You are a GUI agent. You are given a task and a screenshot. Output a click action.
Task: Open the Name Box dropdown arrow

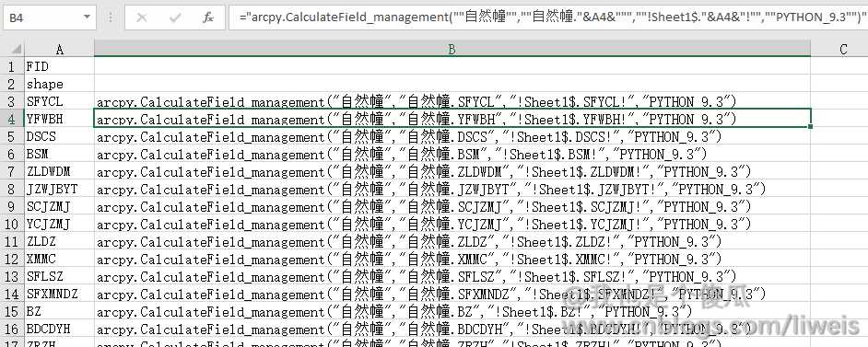[x=87, y=17]
